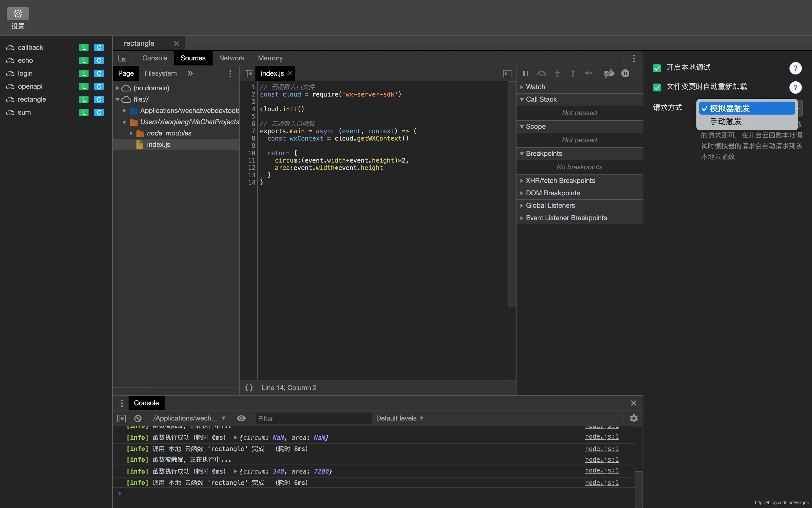Collapse the file:// tree node

tap(118, 99)
